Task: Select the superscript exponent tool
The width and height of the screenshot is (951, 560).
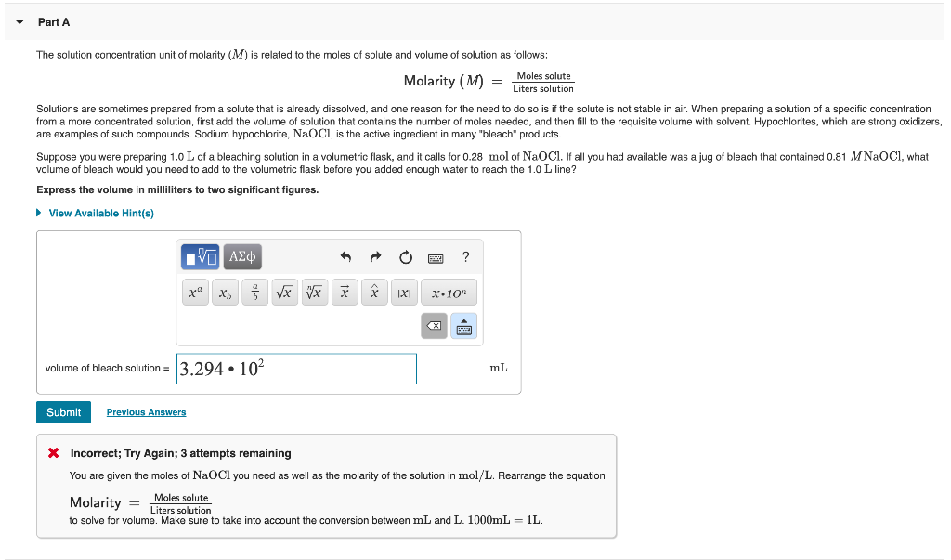Action: [195, 292]
